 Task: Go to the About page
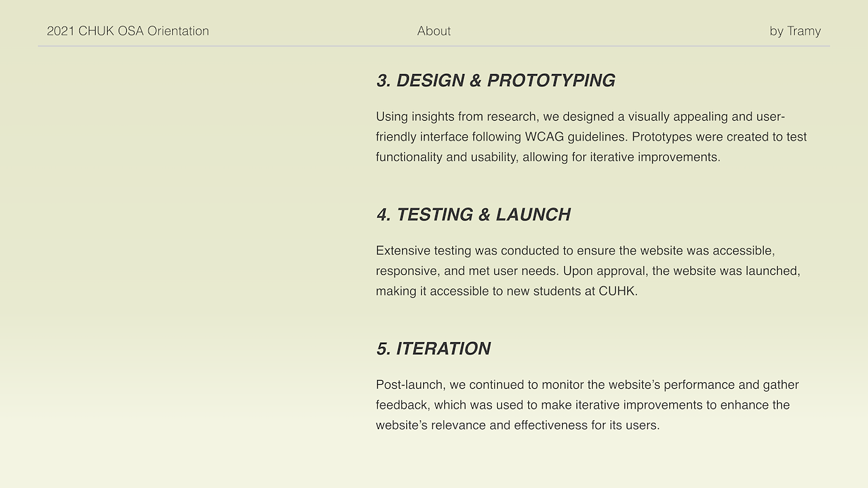pyautogui.click(x=434, y=31)
